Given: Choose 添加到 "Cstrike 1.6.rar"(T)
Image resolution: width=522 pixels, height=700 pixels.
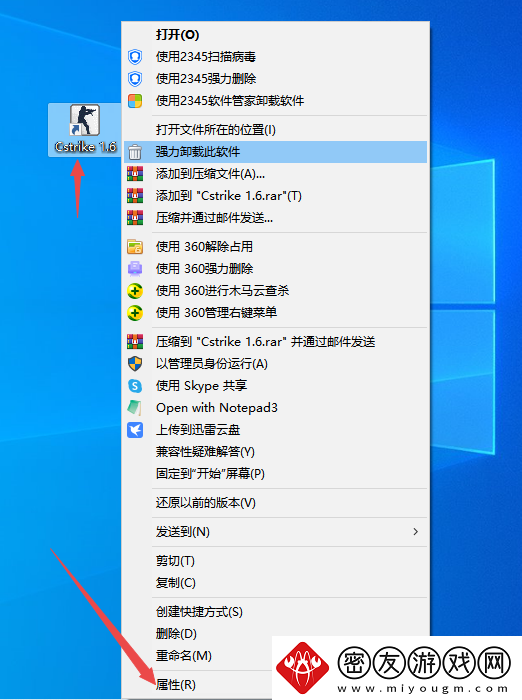Looking at the screenshot, I should pos(276,196).
